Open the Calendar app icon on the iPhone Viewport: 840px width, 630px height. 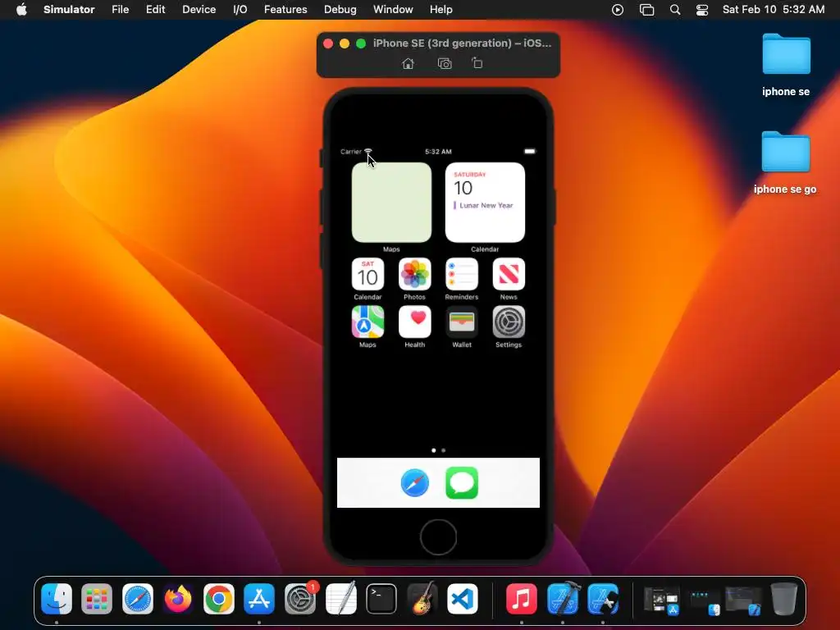click(x=367, y=274)
